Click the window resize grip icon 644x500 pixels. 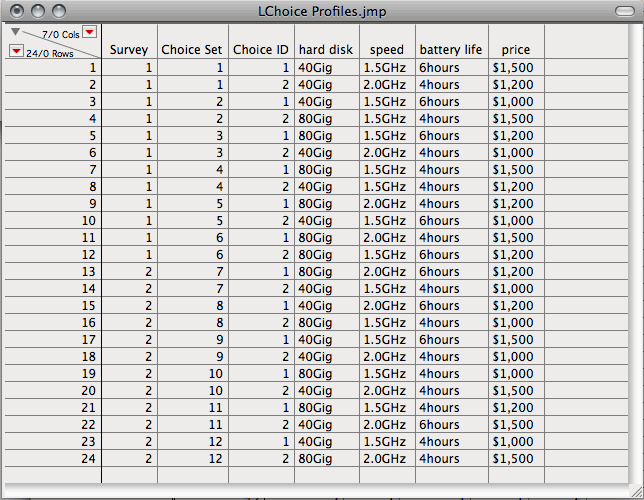click(636, 491)
